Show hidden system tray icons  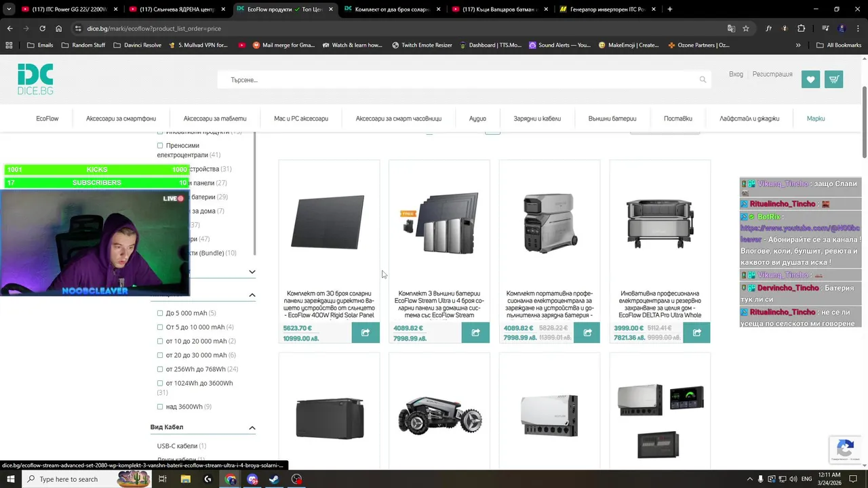coord(749,479)
